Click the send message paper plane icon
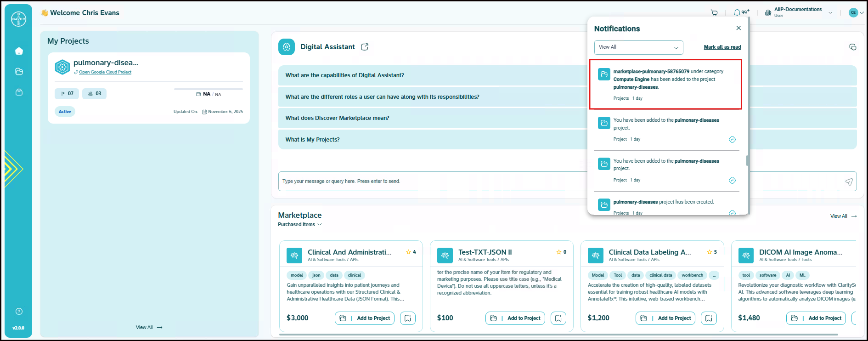Image resolution: width=868 pixels, height=341 pixels. (849, 182)
